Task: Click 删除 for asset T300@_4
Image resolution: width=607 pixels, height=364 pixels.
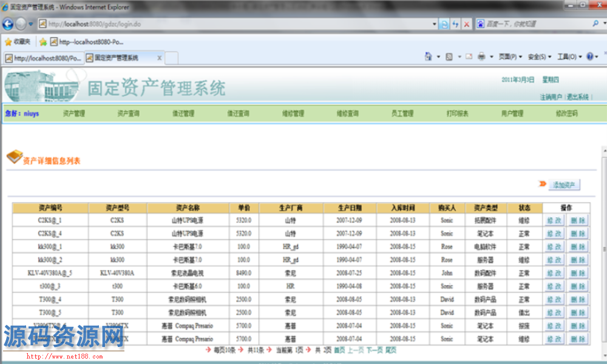Action: click(578, 300)
